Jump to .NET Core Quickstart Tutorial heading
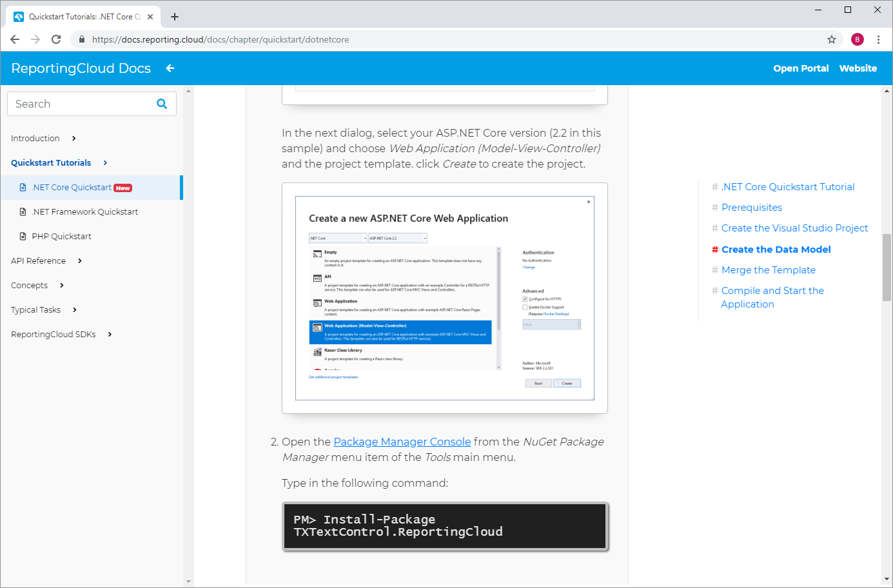This screenshot has height=588, width=893. tap(788, 187)
